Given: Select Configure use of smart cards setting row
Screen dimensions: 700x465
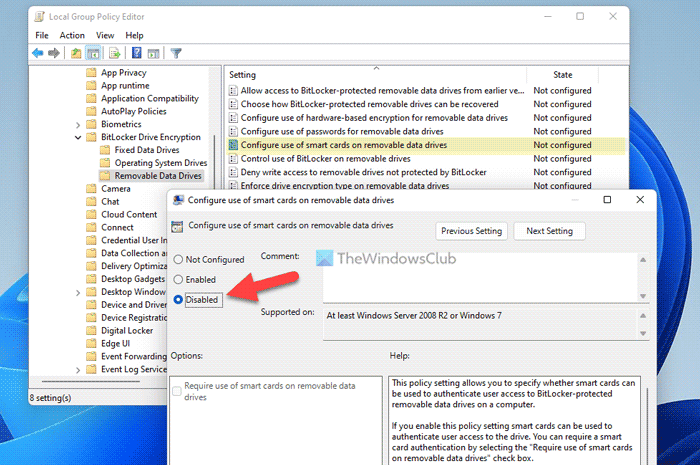Looking at the screenshot, I should (x=426, y=145).
